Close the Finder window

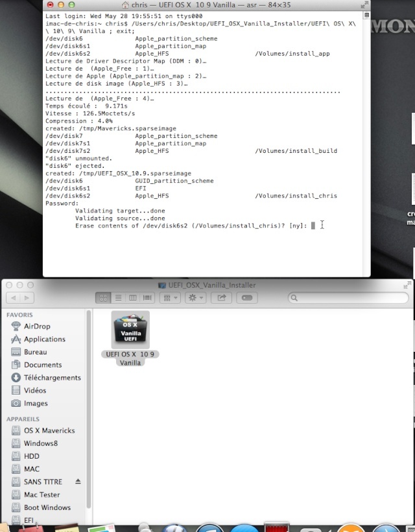9,285
